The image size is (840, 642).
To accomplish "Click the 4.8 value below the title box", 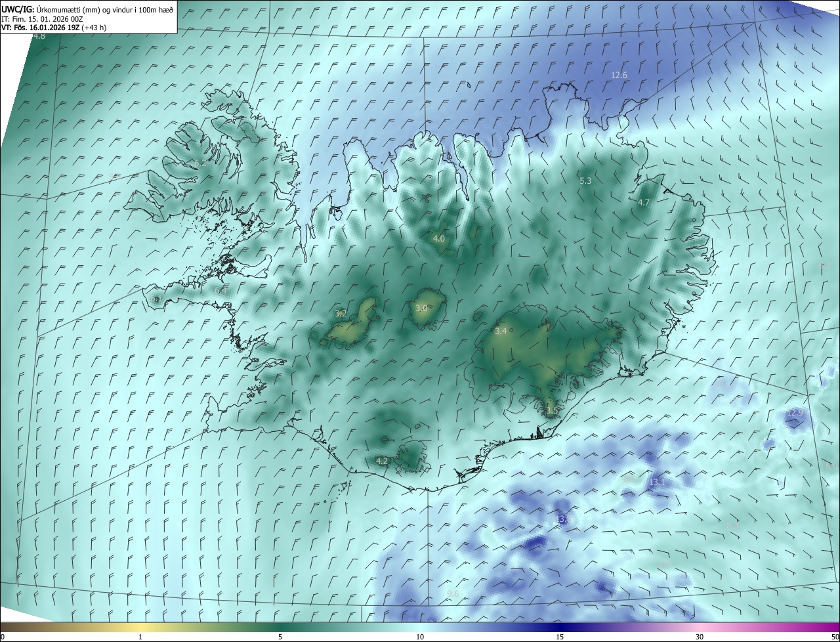I will tap(39, 37).
